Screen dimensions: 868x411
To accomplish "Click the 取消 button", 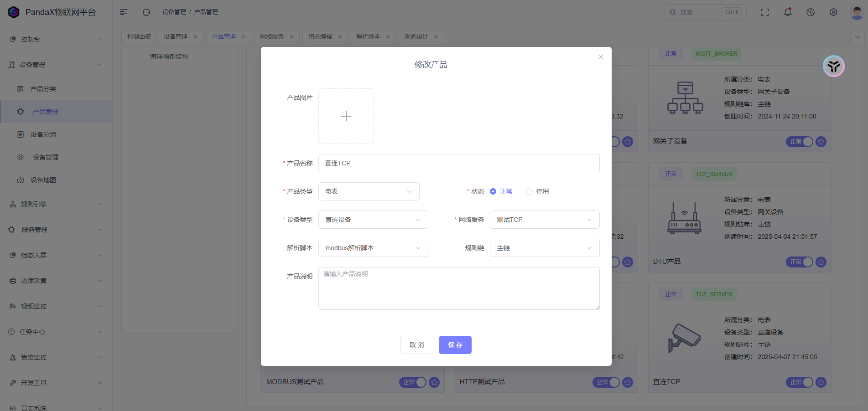I will click(416, 345).
